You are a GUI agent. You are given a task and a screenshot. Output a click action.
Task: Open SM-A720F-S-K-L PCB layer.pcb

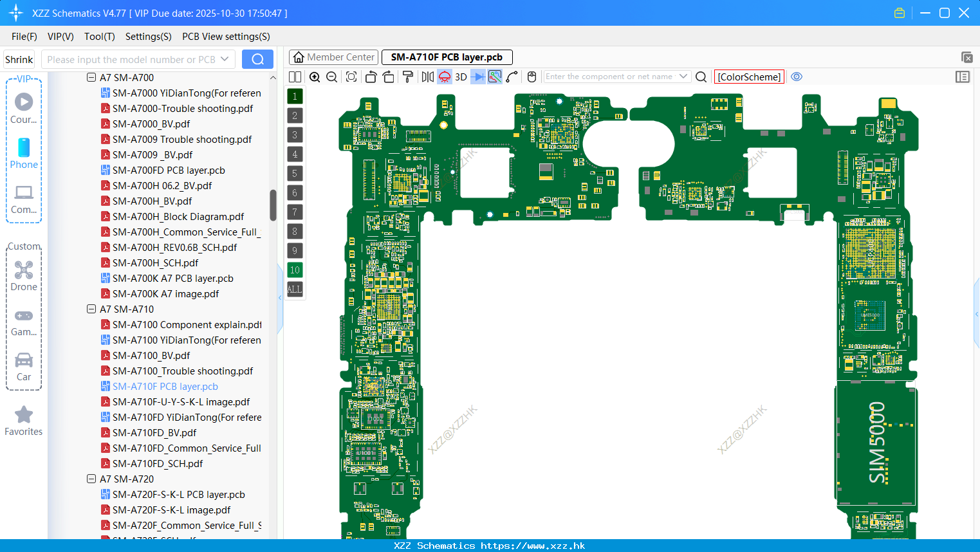point(178,494)
